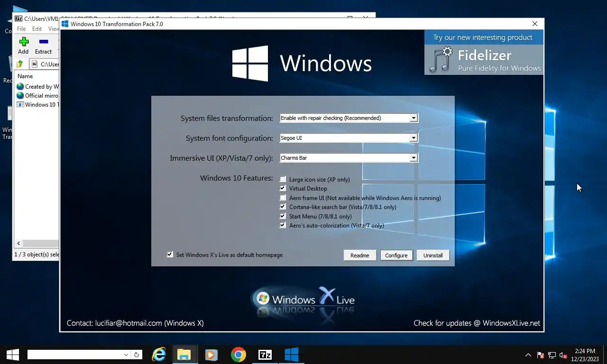This screenshot has height=364, width=607.
Task: Uncheck Start Menu (7/8/8.1 only) checkbox
Action: coord(283,216)
